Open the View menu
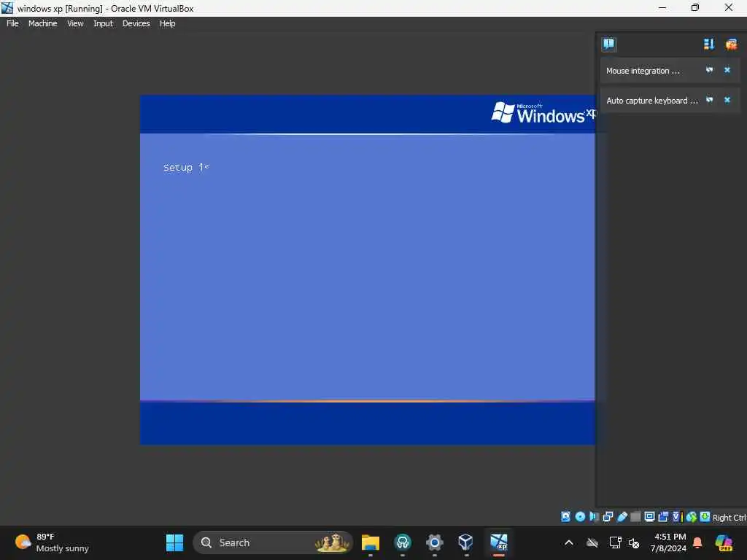The height and width of the screenshot is (560, 747). 75,23
